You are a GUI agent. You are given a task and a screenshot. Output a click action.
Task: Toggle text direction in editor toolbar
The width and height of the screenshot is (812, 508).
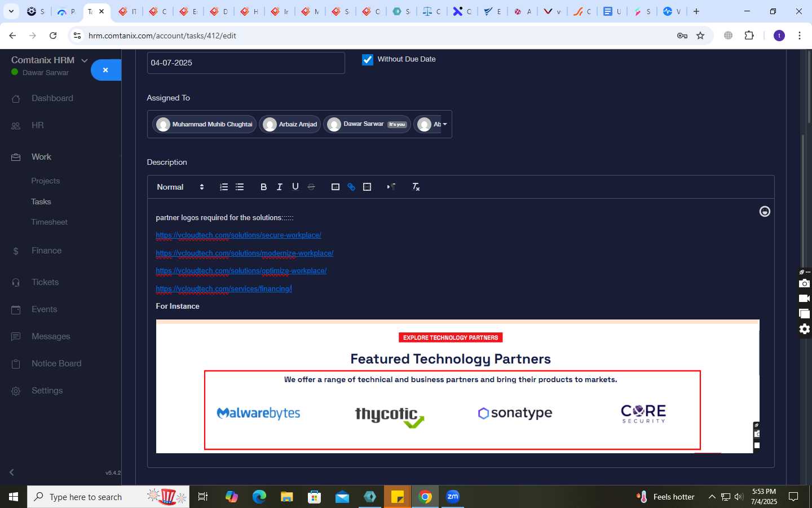(x=391, y=187)
